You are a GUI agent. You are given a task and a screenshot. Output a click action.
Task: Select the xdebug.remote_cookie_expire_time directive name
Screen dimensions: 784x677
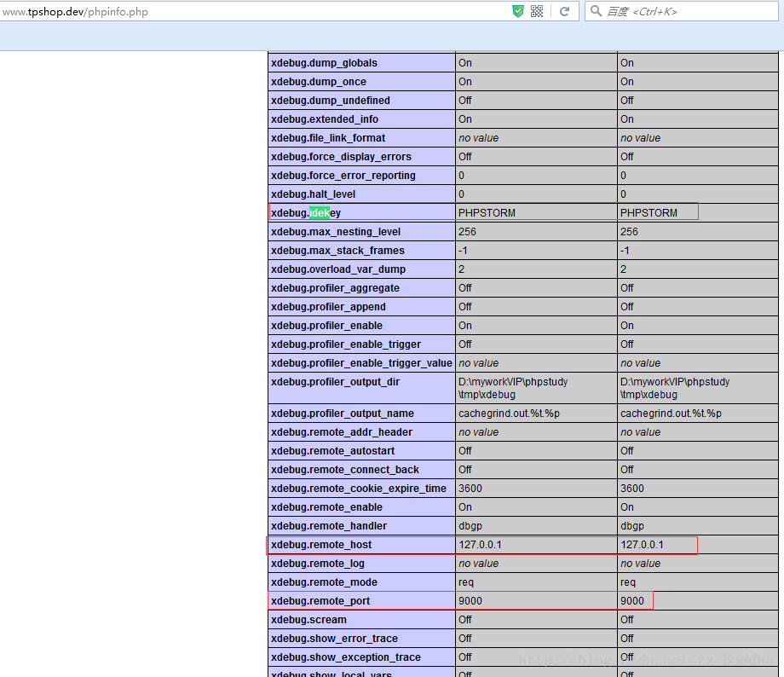tap(359, 489)
